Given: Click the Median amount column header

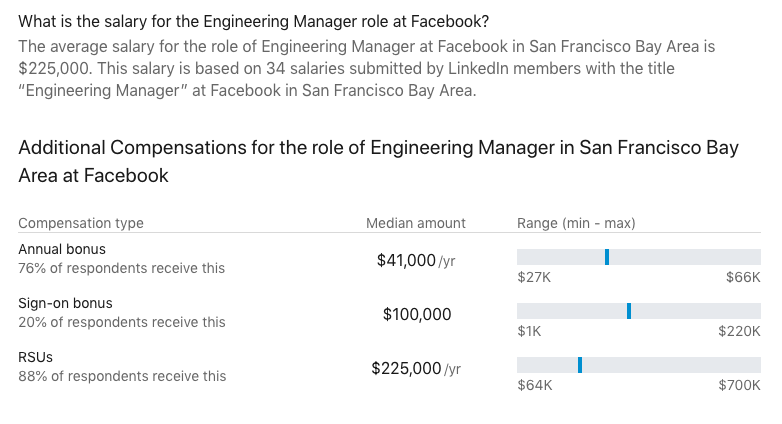Looking at the screenshot, I should pos(415,223).
